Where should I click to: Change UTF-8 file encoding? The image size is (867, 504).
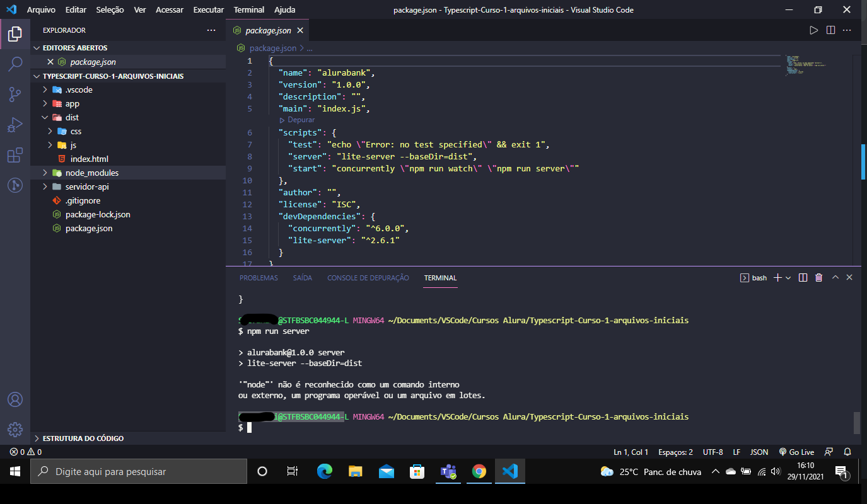[x=713, y=452]
